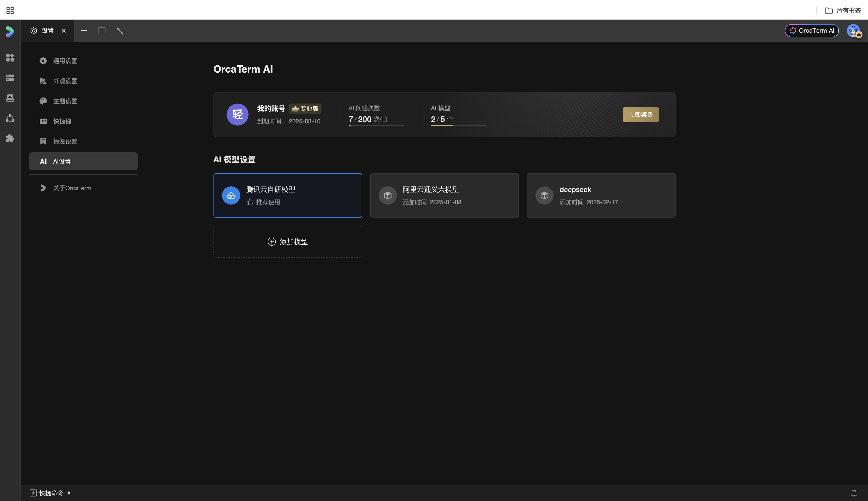Screen dimensions: 868x501
Task: Open the server list sidebar icon
Action: point(10,78)
